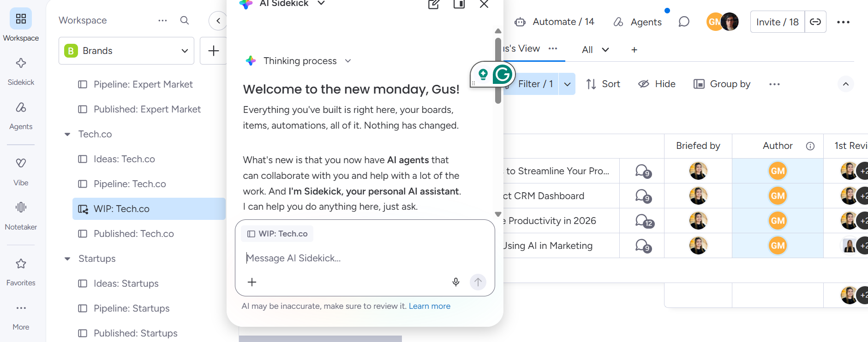This screenshot has height=342, width=868.
Task: Select the WIP: Tech.co board
Action: 149,209
